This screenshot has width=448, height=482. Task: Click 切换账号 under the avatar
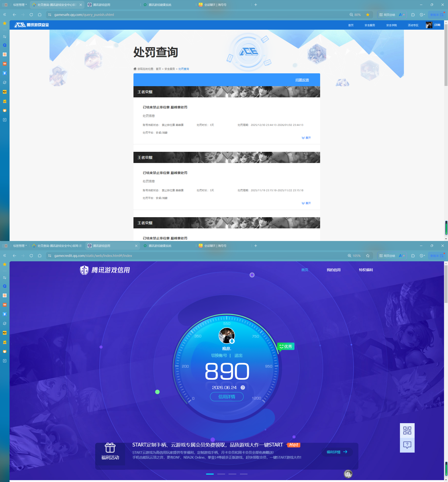point(219,355)
